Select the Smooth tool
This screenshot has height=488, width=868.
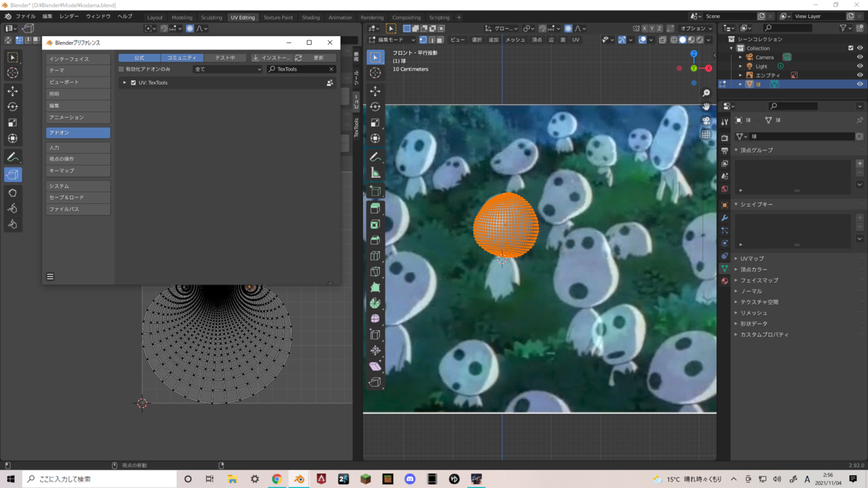375,319
